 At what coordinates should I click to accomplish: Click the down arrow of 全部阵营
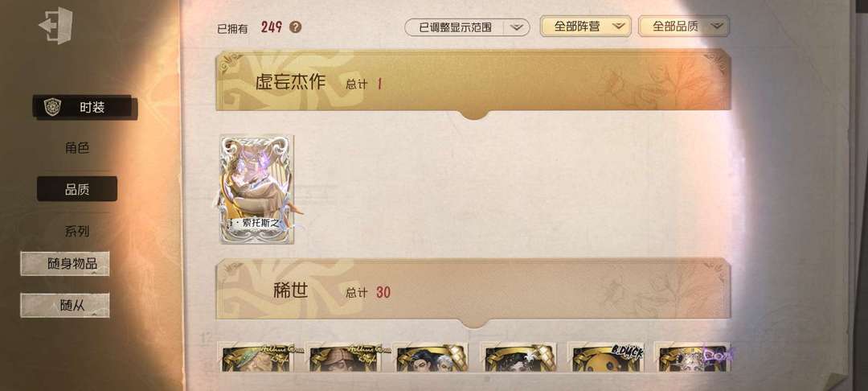coord(618,26)
